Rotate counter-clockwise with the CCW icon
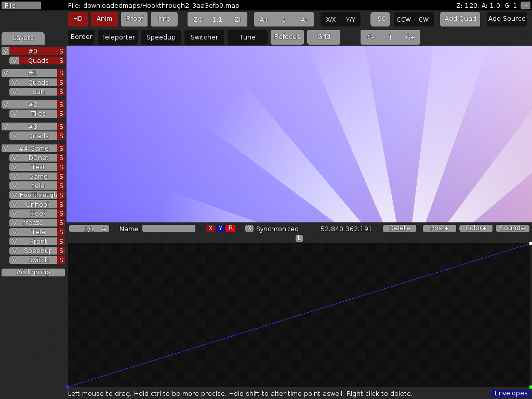 404,18
